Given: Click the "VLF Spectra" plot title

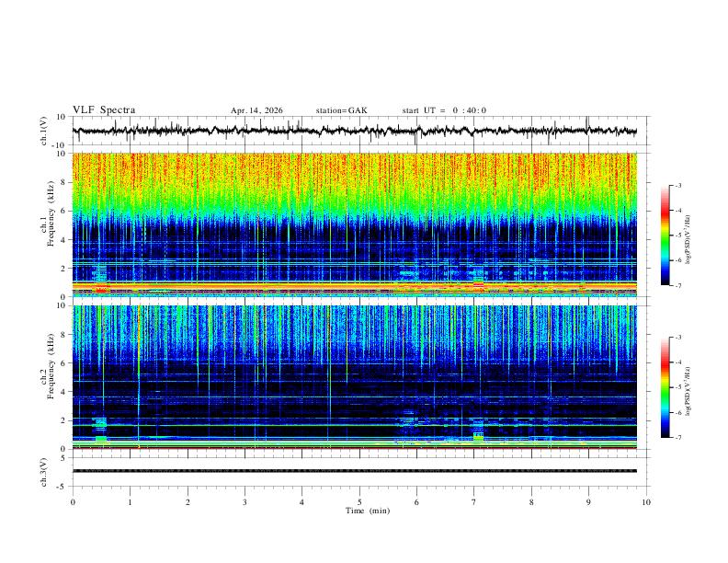Looking at the screenshot, I should pyautogui.click(x=104, y=110).
